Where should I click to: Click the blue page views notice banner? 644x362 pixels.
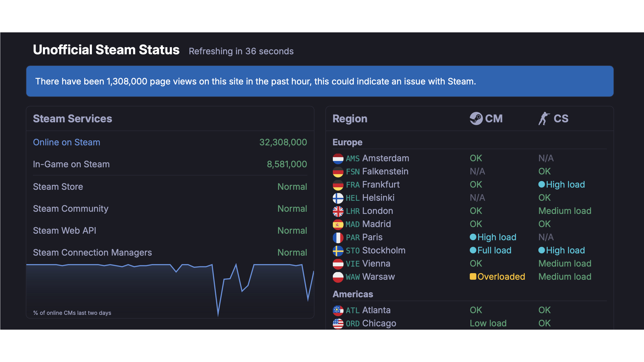[x=320, y=81]
